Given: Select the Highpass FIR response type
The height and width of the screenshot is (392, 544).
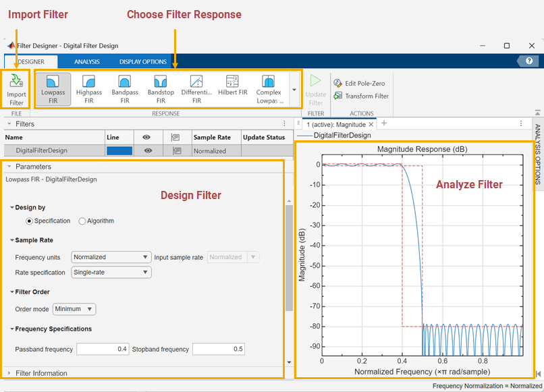Looking at the screenshot, I should [88, 88].
